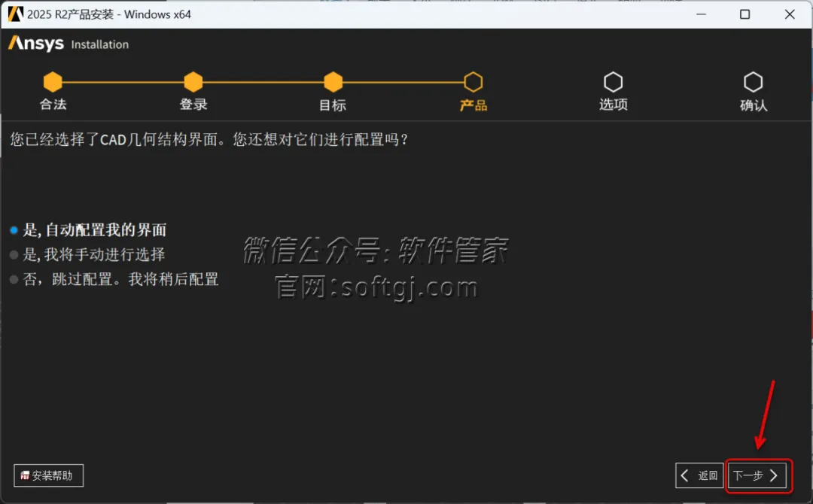Click the 合法 step hexagon
The width and height of the screenshot is (813, 504).
(x=53, y=82)
